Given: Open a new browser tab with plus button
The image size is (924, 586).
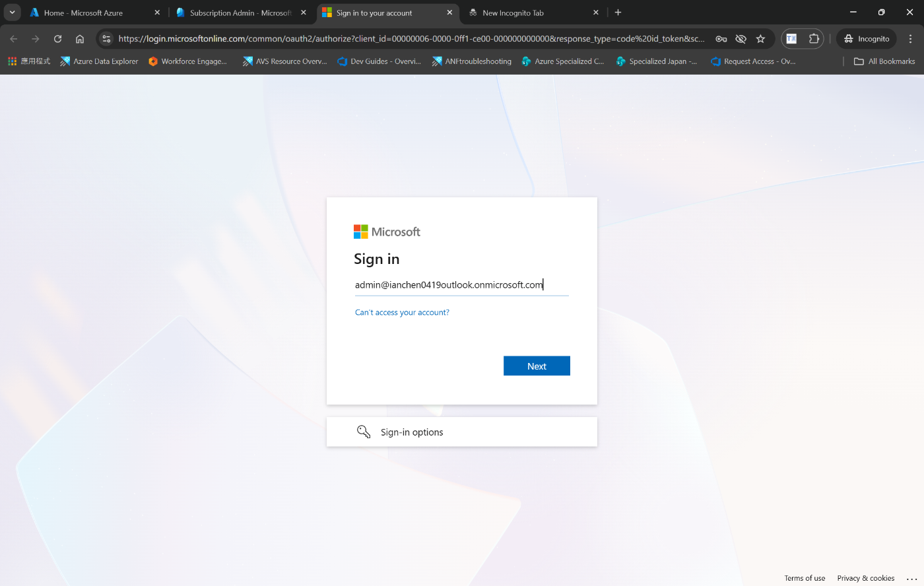Looking at the screenshot, I should 618,13.
